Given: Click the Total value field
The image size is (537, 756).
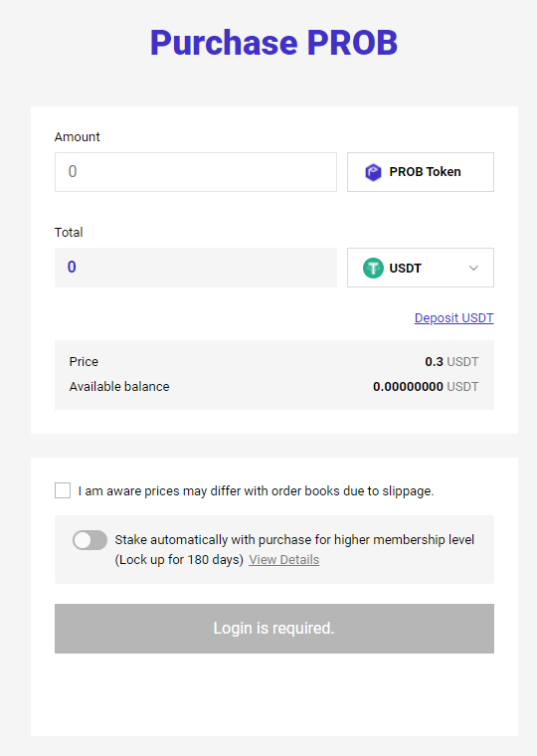Looking at the screenshot, I should pyautogui.click(x=196, y=268).
